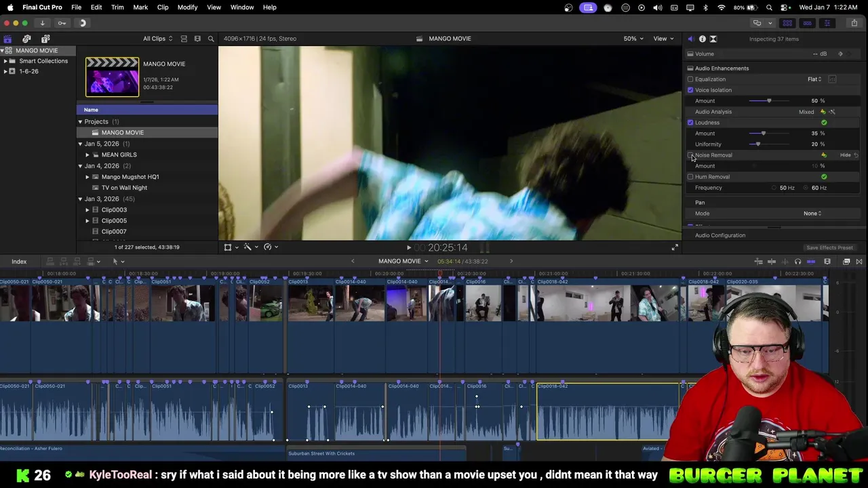Open the Audio inspector tab (speaker icon)
The height and width of the screenshot is (488, 868).
click(x=690, y=39)
